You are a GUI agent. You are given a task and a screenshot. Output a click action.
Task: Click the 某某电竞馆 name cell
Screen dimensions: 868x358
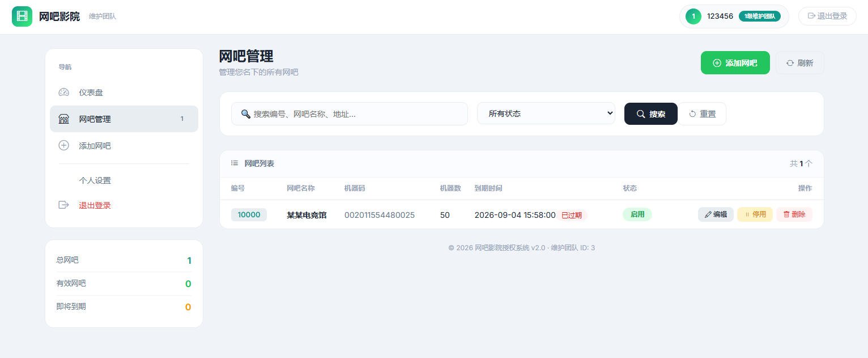tap(307, 215)
